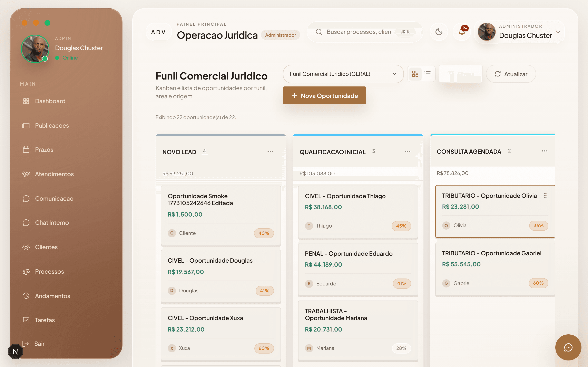Image resolution: width=588 pixels, height=367 pixels.
Task: Open Qualificacao Inicial column options menu
Action: click(x=408, y=151)
